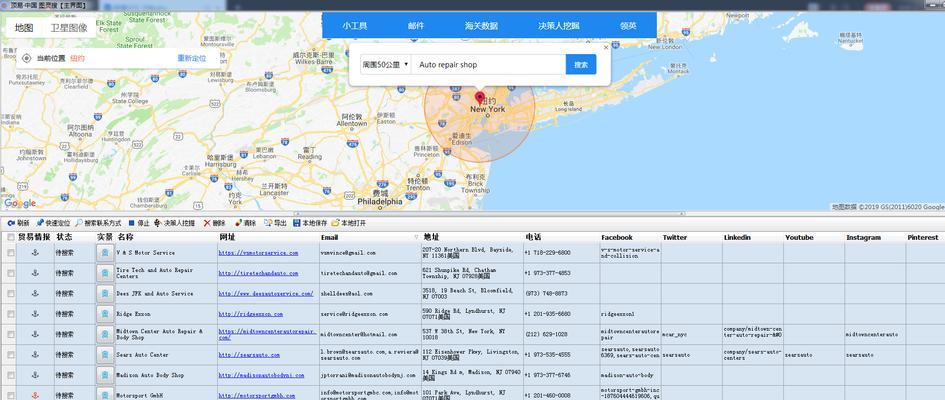Click the Linkedin column header
This screenshot has height=400, width=945.
(x=738, y=237)
